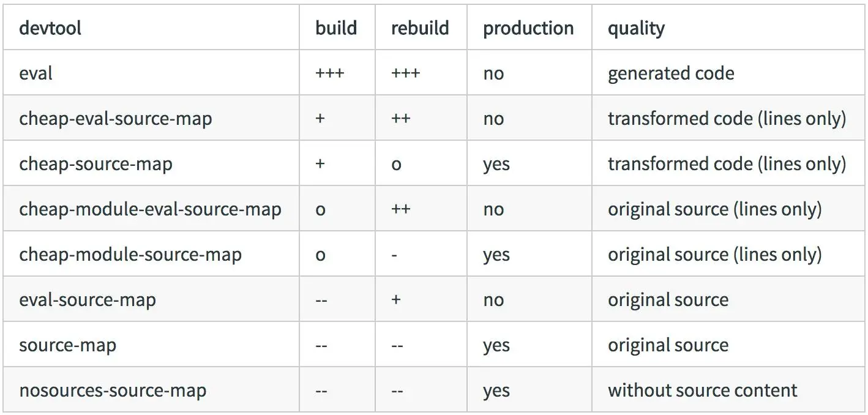Click the cheap-module-source-map rebuild - cell

pos(395,255)
